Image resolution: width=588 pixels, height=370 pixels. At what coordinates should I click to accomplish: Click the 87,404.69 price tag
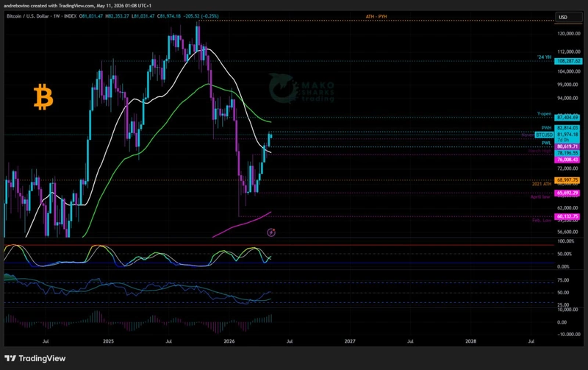coord(567,118)
